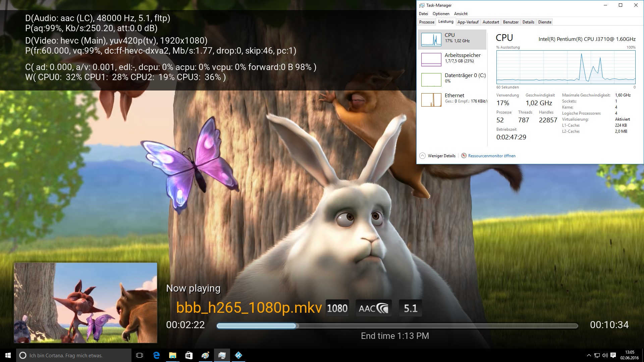The image size is (644, 362).
Task: Open File Explorer from the taskbar
Action: click(x=172, y=355)
